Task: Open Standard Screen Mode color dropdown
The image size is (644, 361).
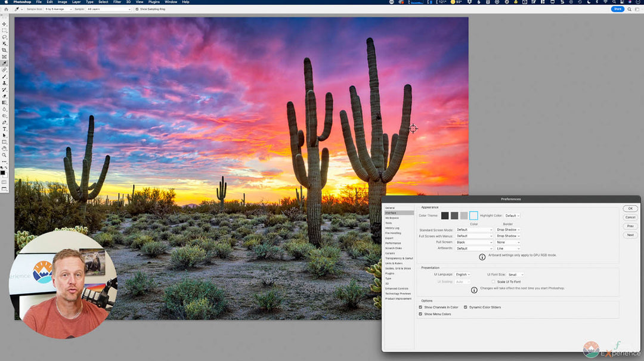Action: 474,230
